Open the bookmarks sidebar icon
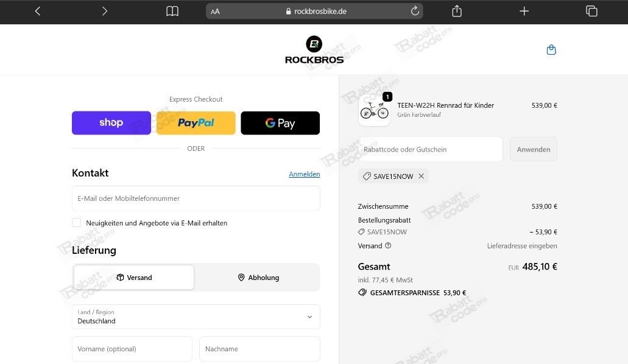This screenshot has height=364, width=628. (172, 11)
